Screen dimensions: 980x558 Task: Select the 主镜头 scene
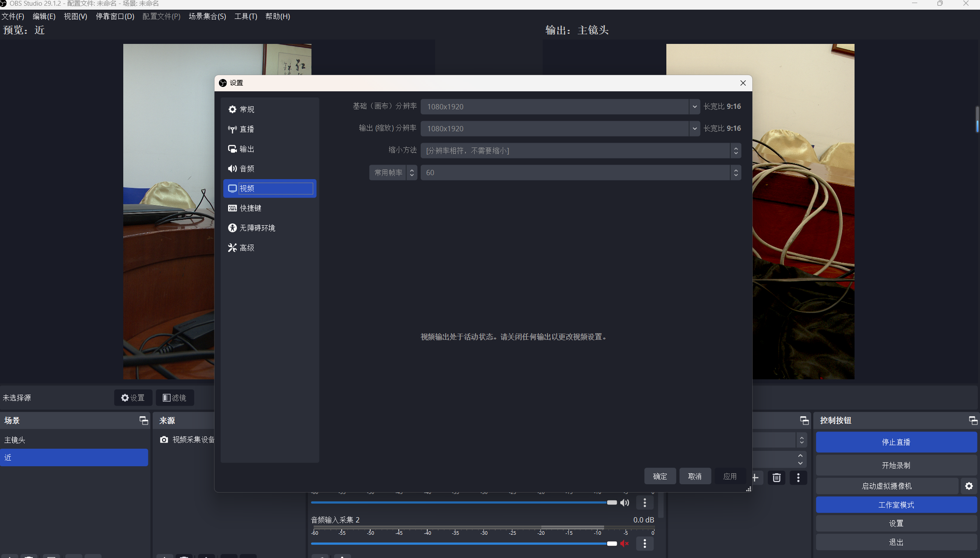click(x=15, y=440)
